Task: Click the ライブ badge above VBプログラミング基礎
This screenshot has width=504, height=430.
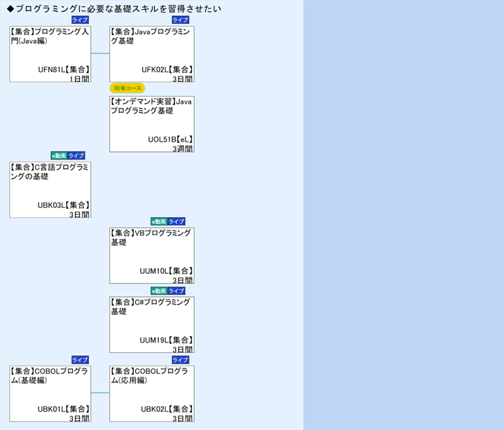Action: tap(176, 221)
